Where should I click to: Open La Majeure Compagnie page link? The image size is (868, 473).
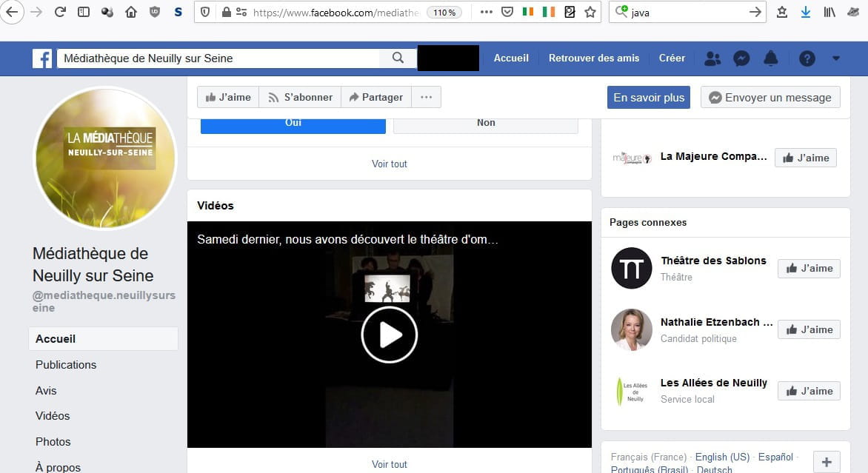[x=713, y=157]
